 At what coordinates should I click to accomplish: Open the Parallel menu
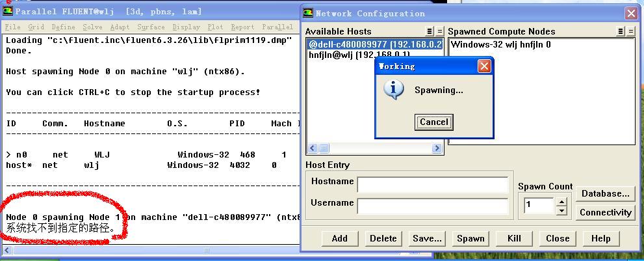[x=277, y=27]
